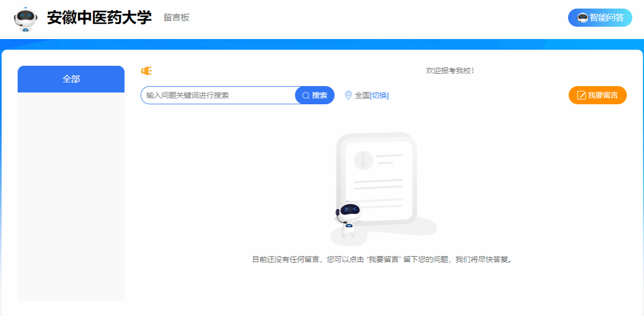Viewport: 644px width, 316px height.
Task: Click the 欢迎报考我校 announcement text
Action: click(x=450, y=71)
